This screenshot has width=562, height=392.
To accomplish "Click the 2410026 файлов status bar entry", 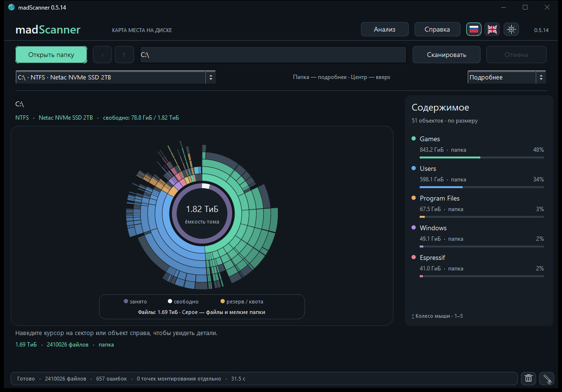I will click(x=66, y=379).
